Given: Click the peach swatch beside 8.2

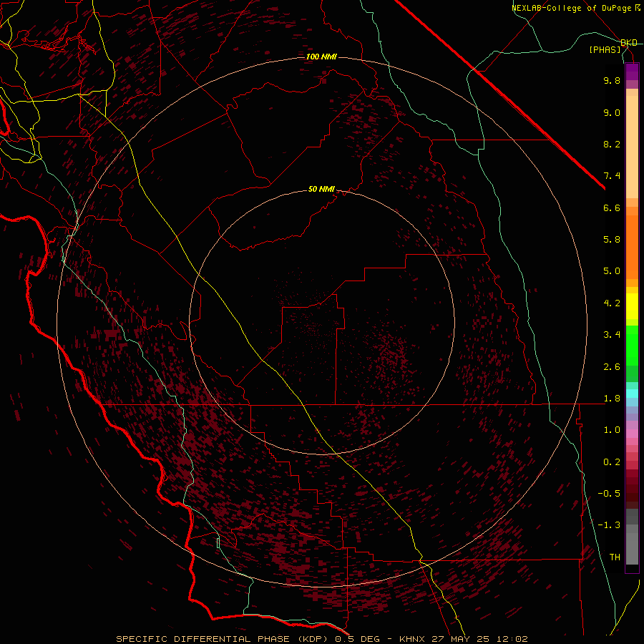Looking at the screenshot, I should click(x=632, y=147).
